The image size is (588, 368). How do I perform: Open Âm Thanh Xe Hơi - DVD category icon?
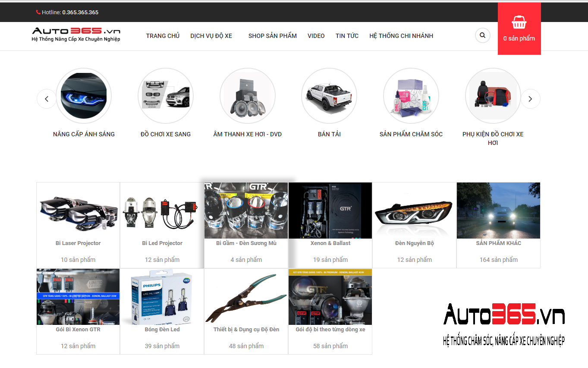pos(247,96)
